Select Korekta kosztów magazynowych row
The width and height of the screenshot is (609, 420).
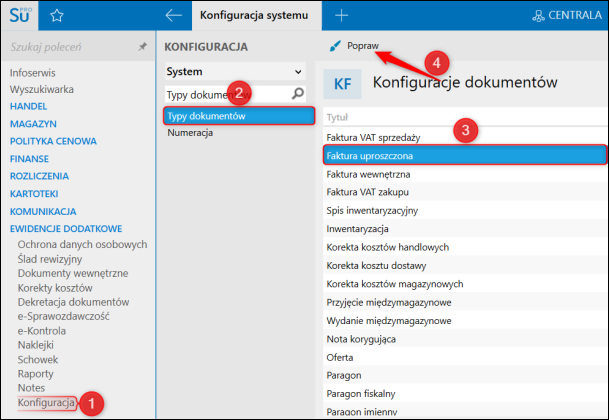465,284
